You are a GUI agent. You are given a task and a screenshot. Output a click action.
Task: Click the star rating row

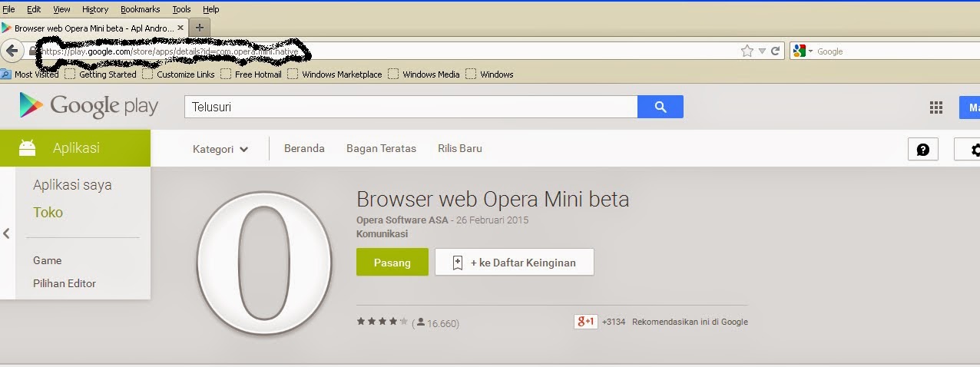pyautogui.click(x=382, y=322)
